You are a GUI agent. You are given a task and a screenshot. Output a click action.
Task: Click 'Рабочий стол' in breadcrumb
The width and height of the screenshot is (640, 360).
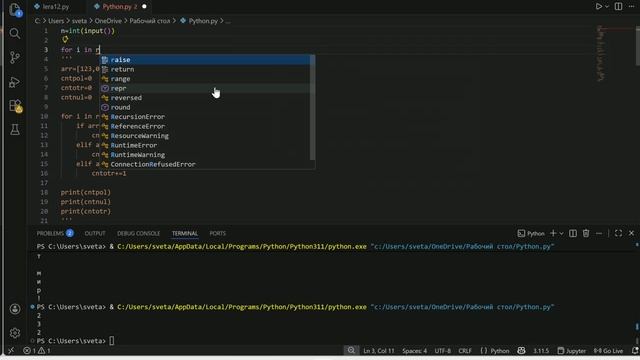click(x=149, y=21)
